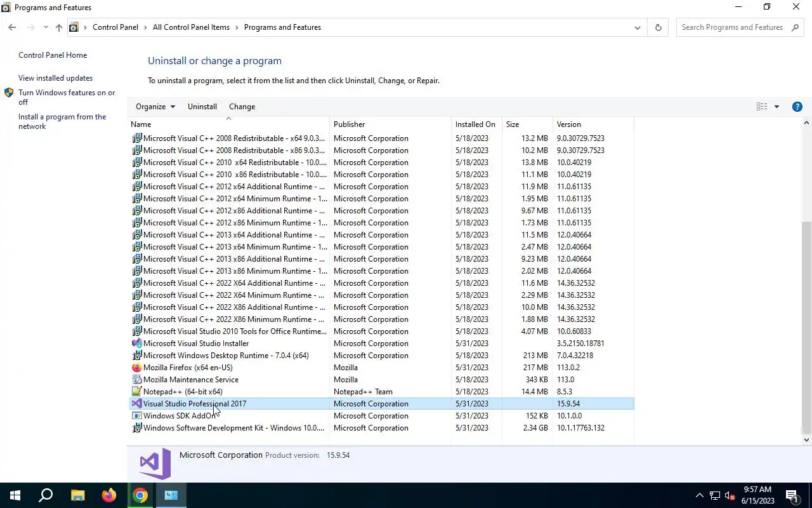Viewport: 812px width, 508px height.
Task: Click the vertical scrollbar thumb
Action: (806, 326)
